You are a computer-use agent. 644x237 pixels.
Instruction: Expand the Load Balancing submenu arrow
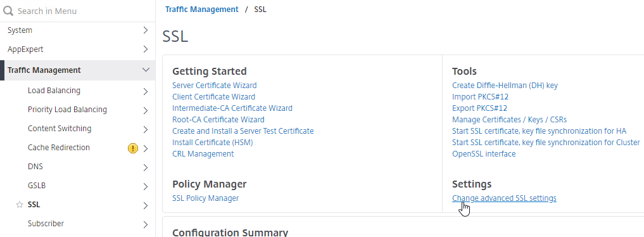pyautogui.click(x=146, y=91)
